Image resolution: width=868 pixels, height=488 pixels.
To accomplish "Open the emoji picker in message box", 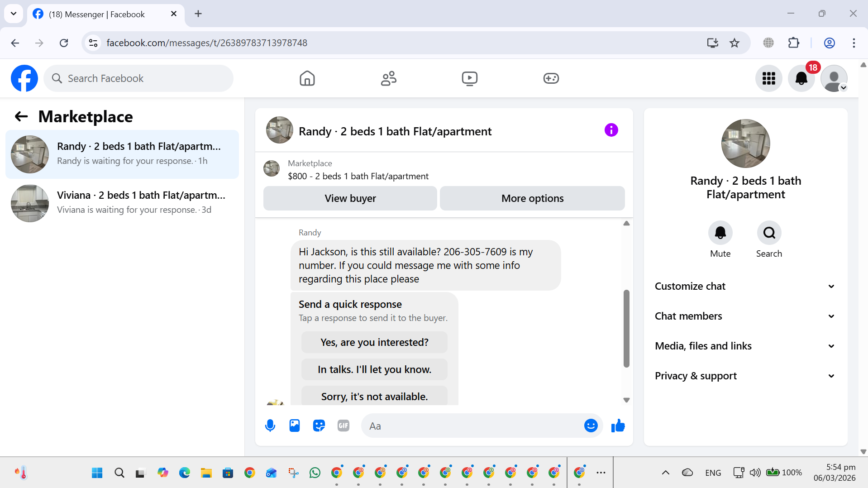I will tap(591, 426).
